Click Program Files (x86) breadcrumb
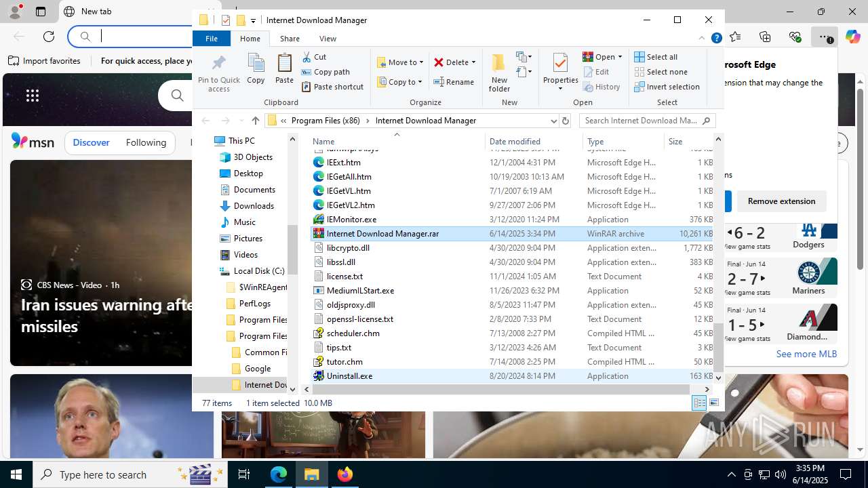The width and height of the screenshot is (868, 488). click(325, 121)
